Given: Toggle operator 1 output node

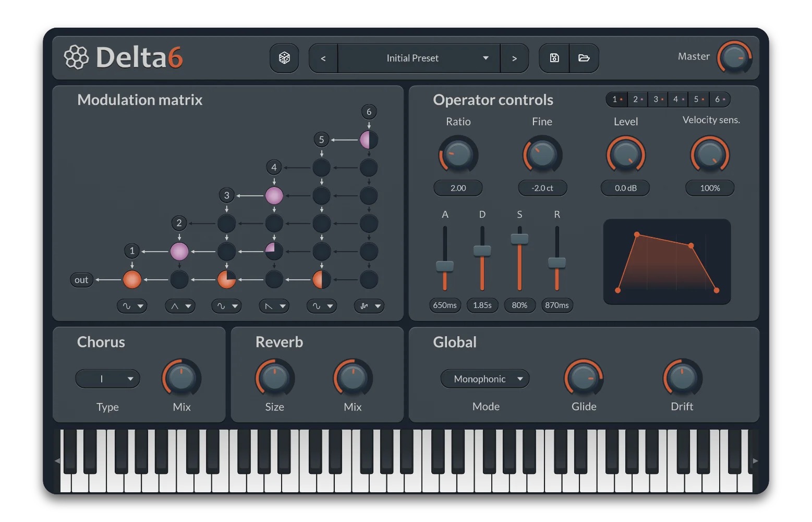Looking at the screenshot, I should [x=132, y=279].
